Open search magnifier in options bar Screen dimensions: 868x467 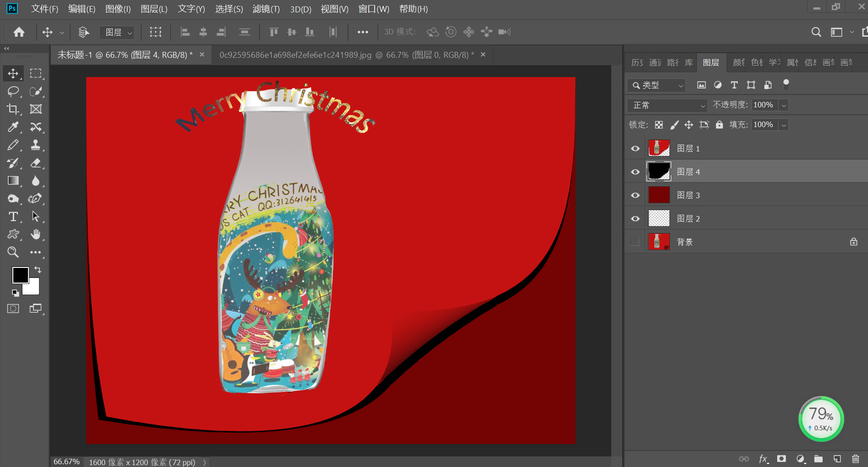816,32
